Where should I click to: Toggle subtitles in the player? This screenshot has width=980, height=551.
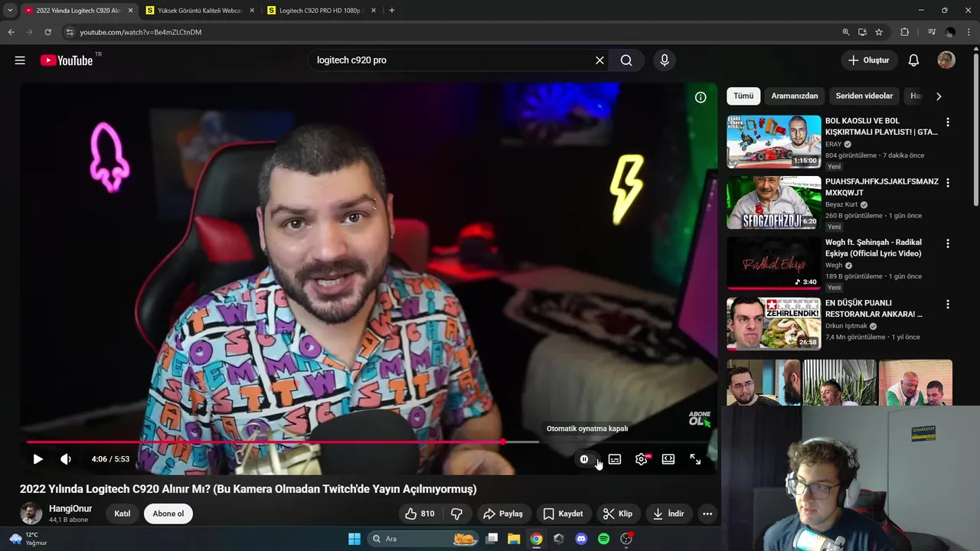click(x=615, y=459)
